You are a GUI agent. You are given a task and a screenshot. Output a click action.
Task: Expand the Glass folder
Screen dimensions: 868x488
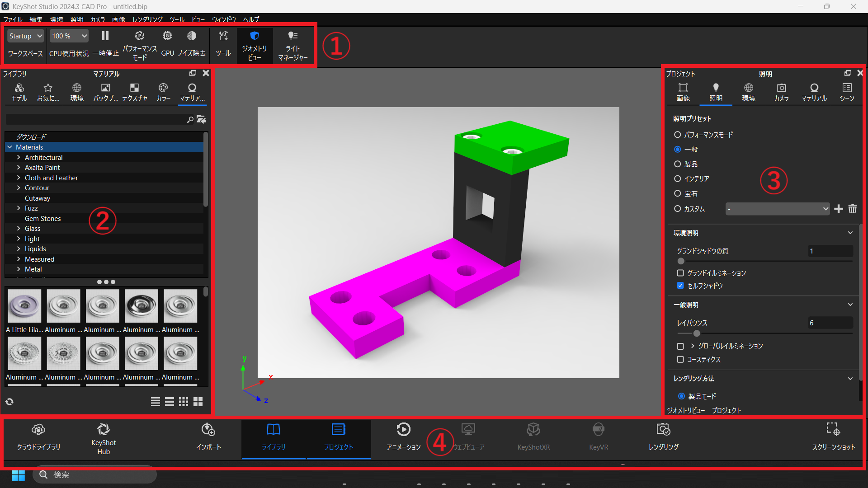click(x=19, y=228)
